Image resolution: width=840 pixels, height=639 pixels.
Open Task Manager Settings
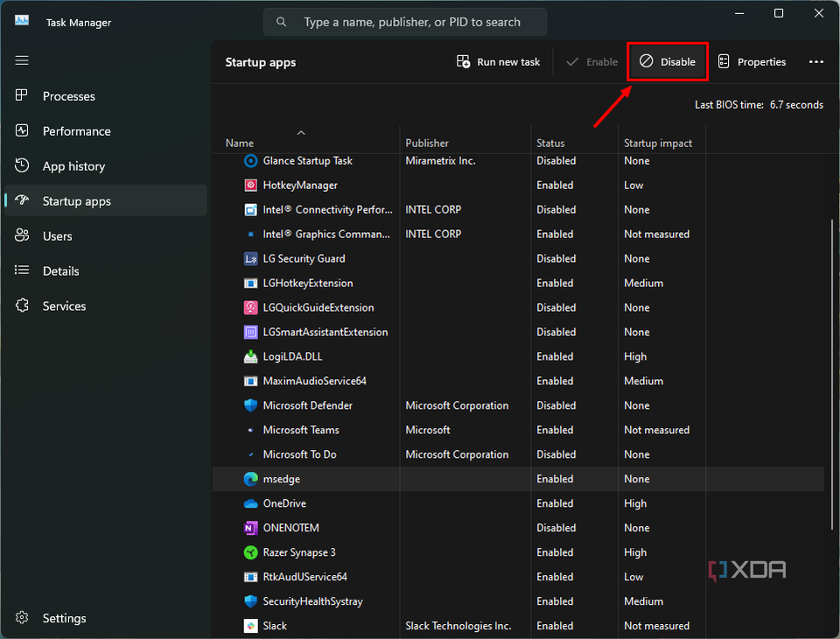106,618
